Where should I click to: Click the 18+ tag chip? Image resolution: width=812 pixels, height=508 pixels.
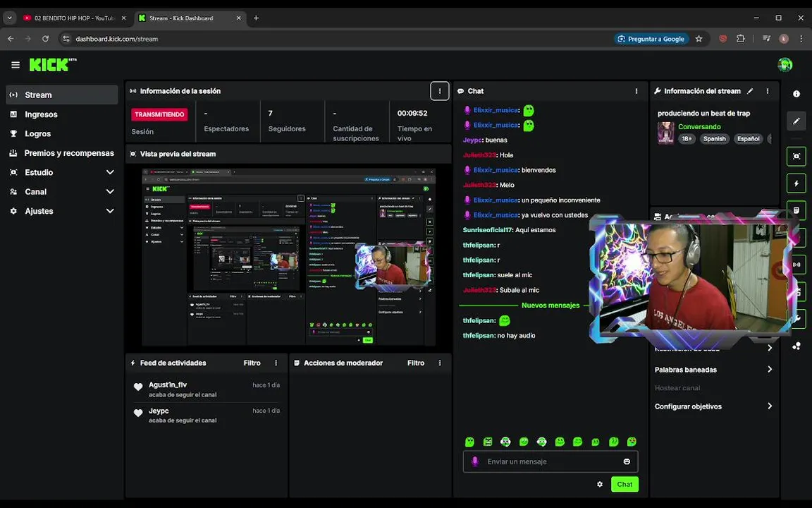tap(687, 138)
